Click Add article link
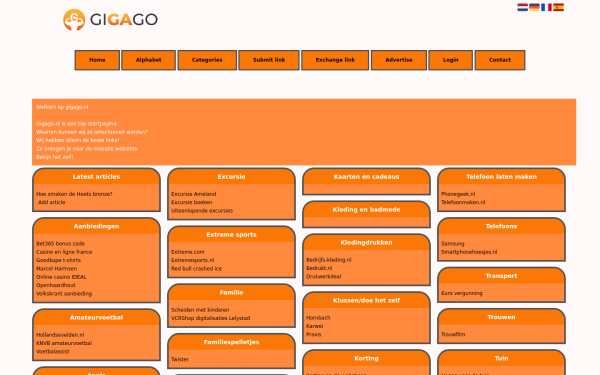Viewport: 600px width, 375px height. click(x=52, y=202)
